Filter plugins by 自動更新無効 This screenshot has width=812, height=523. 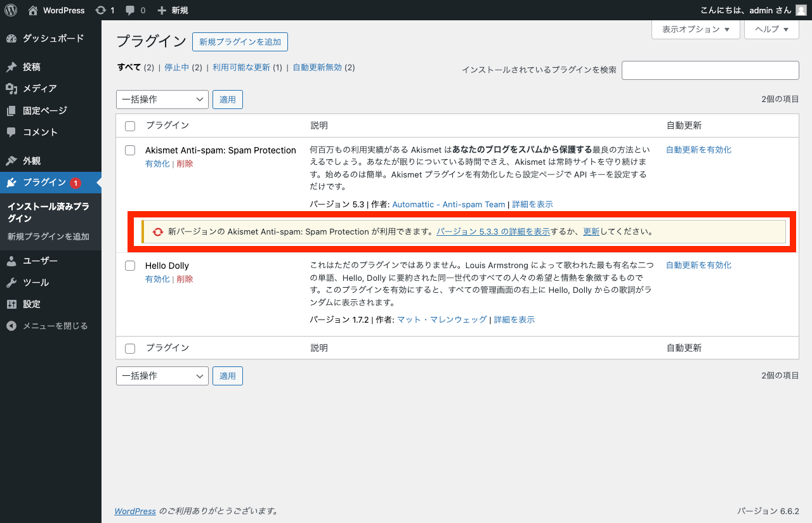[317, 67]
